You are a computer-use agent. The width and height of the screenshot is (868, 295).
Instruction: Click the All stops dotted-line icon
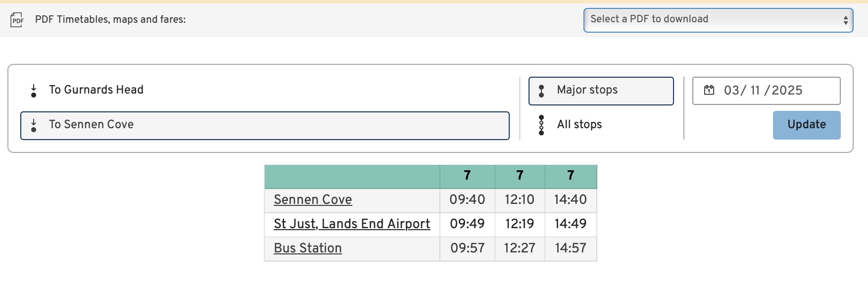point(541,125)
